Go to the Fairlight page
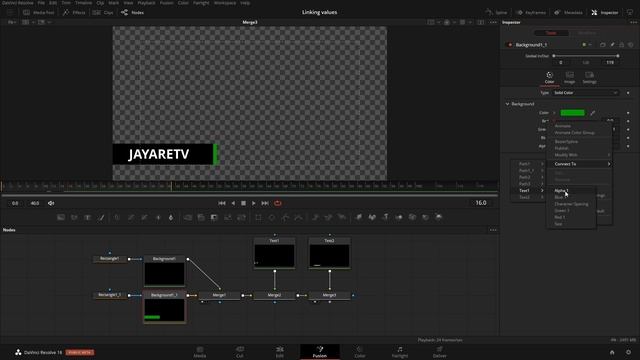The height and width of the screenshot is (360, 640). [400, 352]
